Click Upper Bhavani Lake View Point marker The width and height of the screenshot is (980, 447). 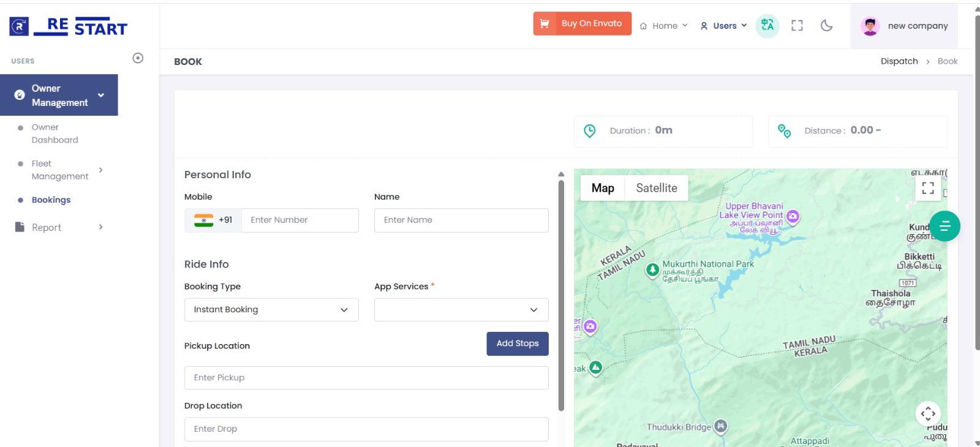coord(793,216)
